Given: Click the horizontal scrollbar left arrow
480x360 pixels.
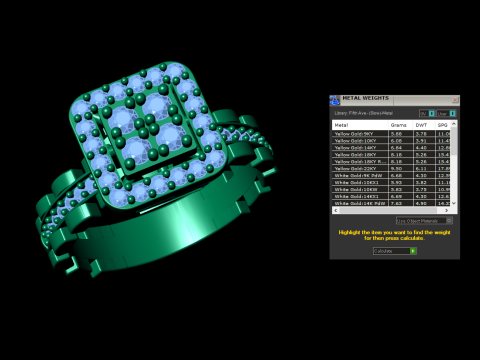Looking at the screenshot, I should 335,210.
